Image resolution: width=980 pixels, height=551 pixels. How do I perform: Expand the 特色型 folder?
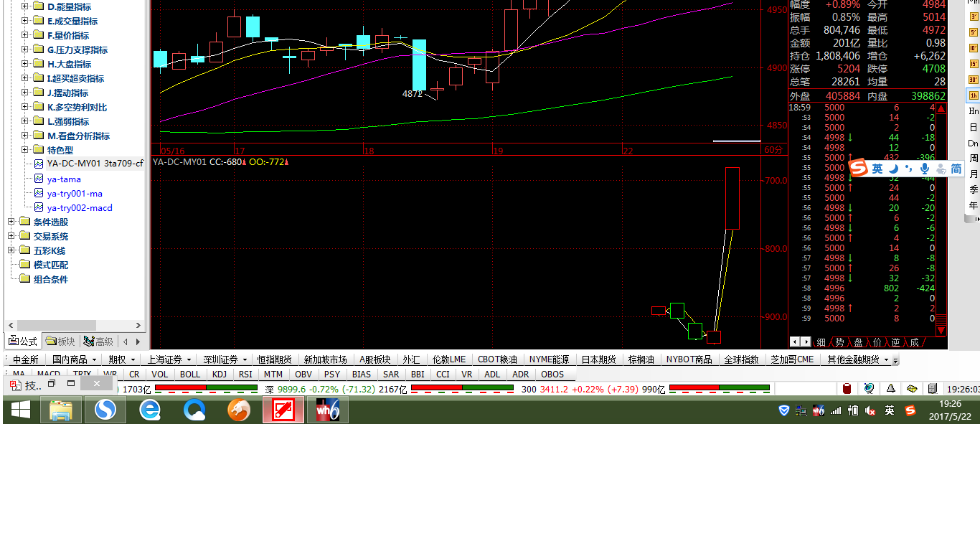coord(24,150)
